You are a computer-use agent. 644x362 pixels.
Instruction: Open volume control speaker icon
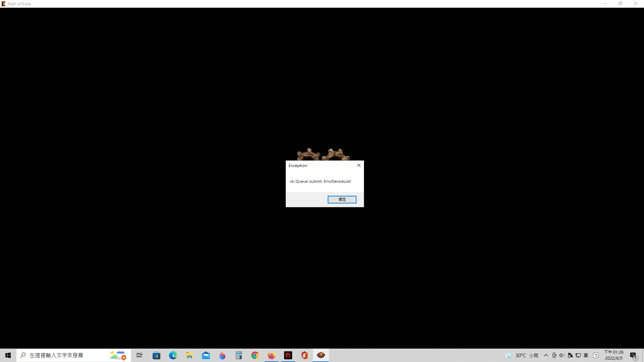[x=562, y=355]
